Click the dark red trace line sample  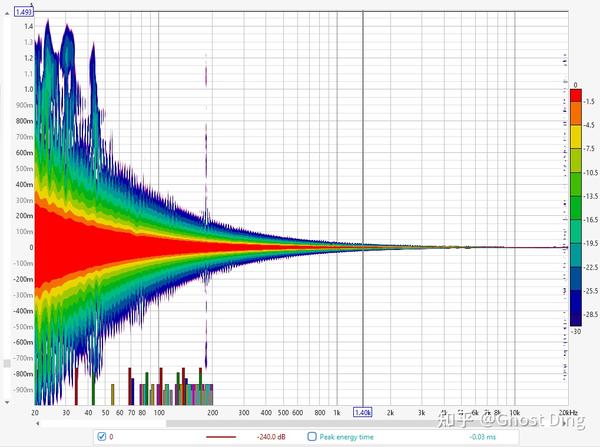(221, 437)
